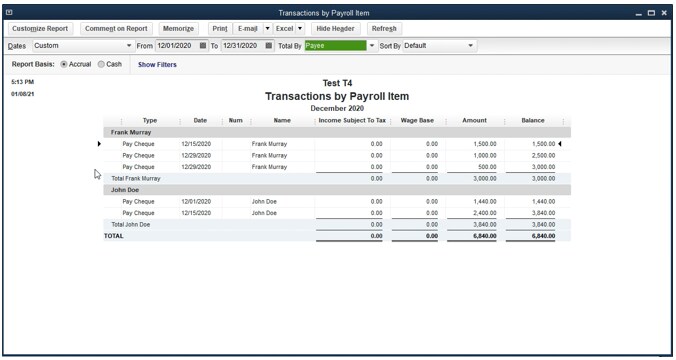Click Comment on Report
The image size is (676, 360).
tap(116, 28)
